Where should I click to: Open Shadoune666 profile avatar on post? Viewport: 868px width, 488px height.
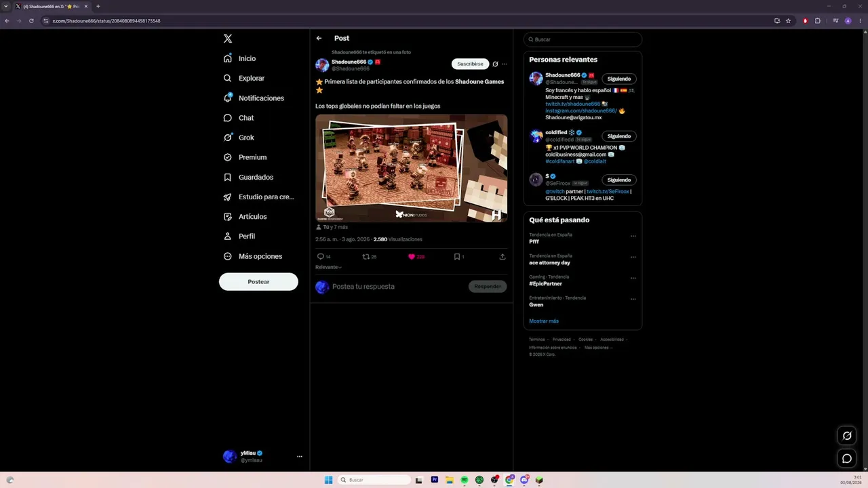click(x=322, y=65)
